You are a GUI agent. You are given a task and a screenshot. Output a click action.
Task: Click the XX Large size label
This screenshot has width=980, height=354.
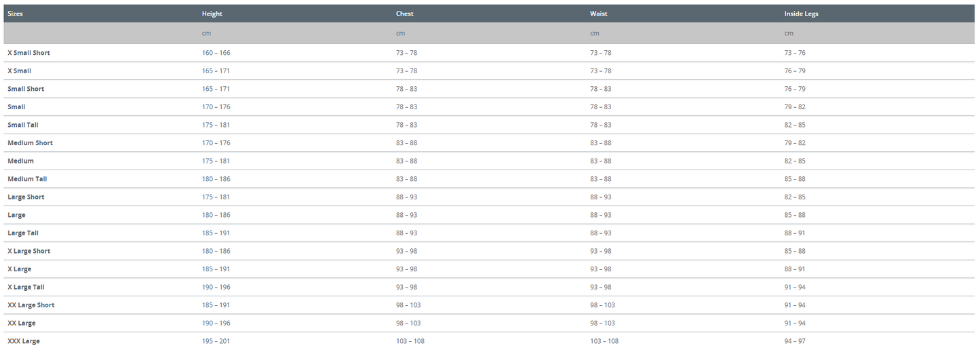click(22, 323)
